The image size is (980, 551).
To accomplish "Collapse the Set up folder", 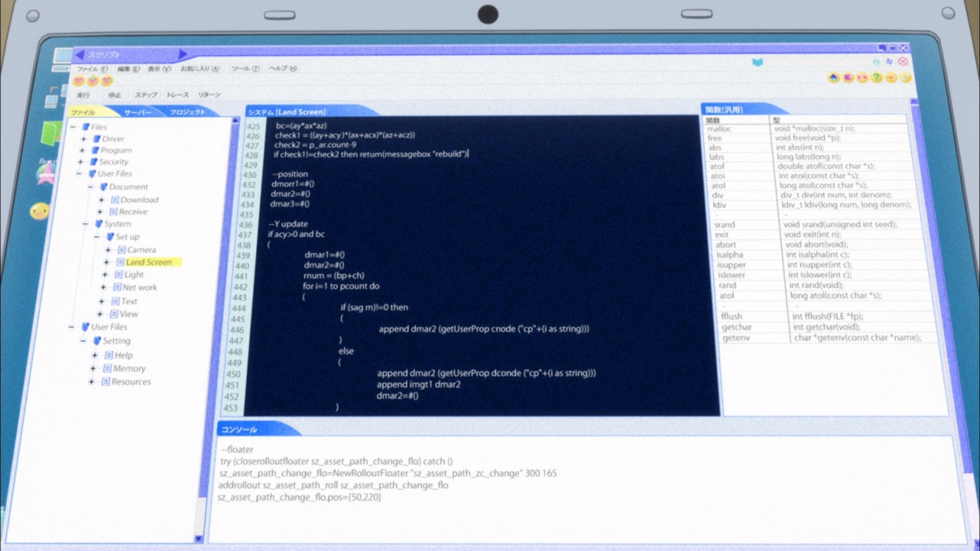I will pyautogui.click(x=96, y=237).
